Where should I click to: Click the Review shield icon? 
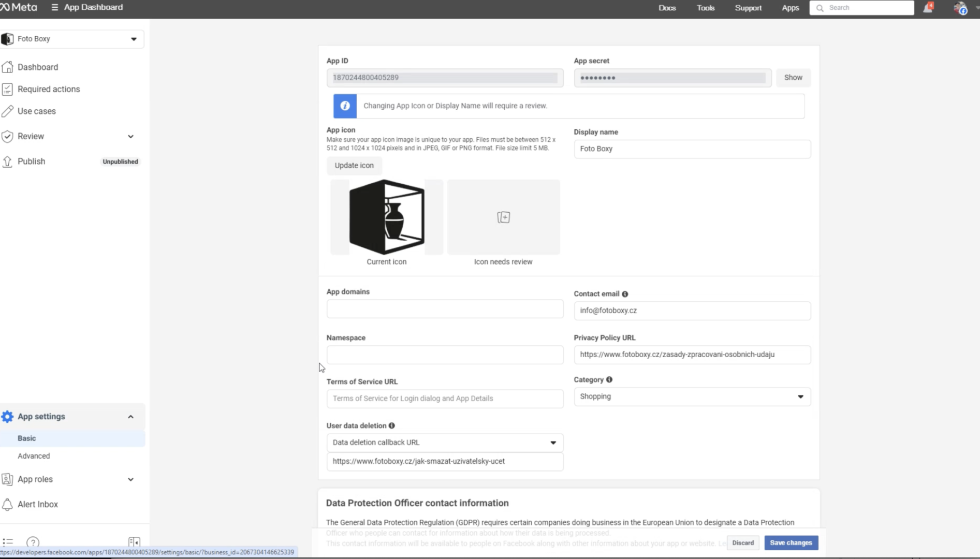[x=7, y=136]
